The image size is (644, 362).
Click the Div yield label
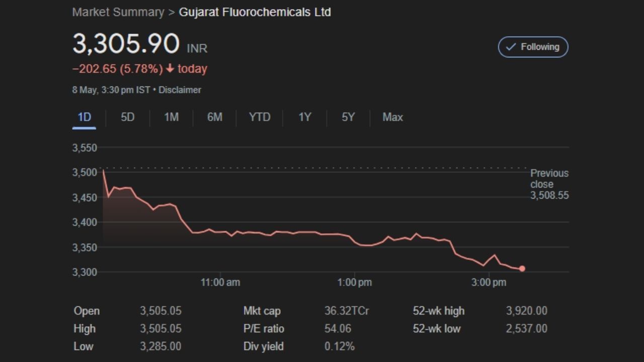click(264, 346)
